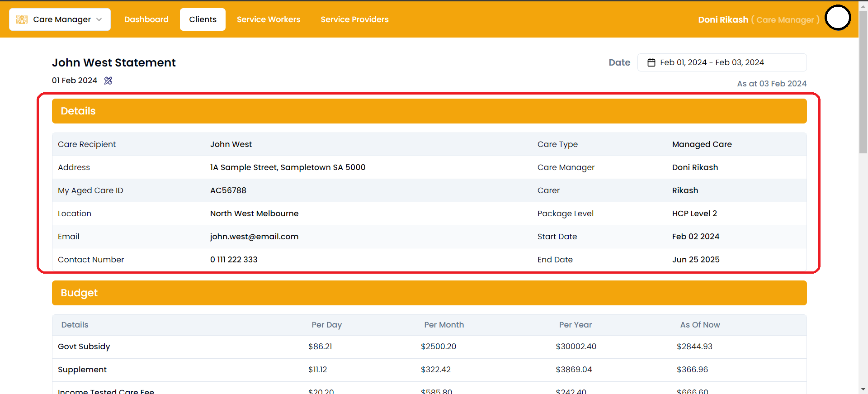Open the Service Providers tab
Viewport: 868px width, 394px height.
click(354, 19)
